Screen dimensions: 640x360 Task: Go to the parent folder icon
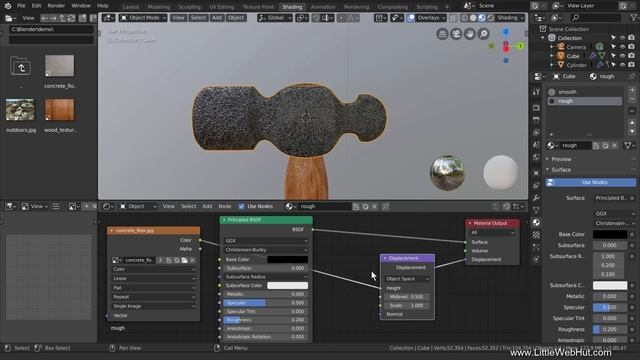click(20, 67)
